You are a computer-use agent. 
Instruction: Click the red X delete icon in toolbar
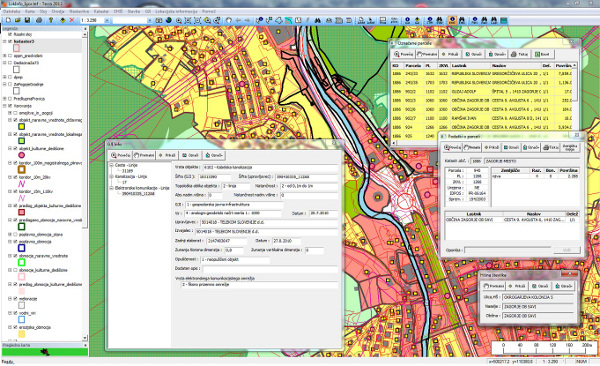click(72, 20)
